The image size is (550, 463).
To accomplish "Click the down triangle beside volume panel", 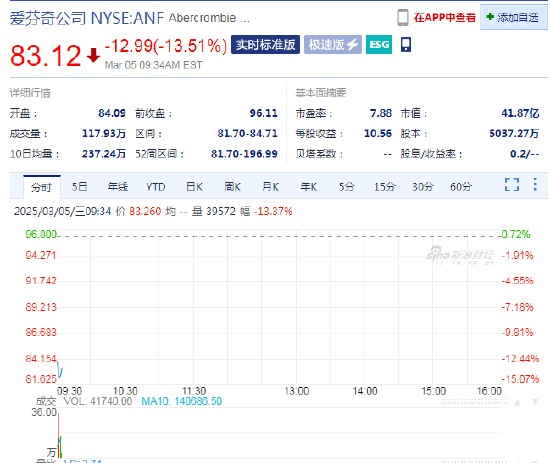I will click(x=535, y=402).
